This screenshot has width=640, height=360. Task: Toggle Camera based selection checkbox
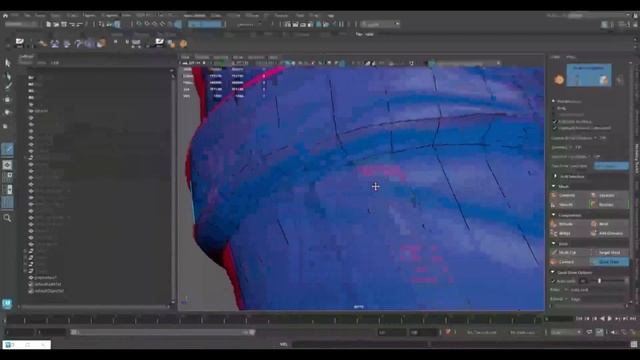tap(555, 122)
